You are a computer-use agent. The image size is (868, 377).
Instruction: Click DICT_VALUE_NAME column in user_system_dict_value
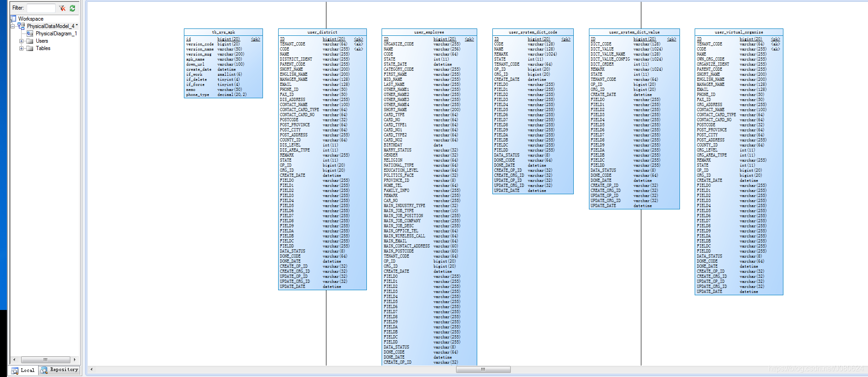click(608, 54)
